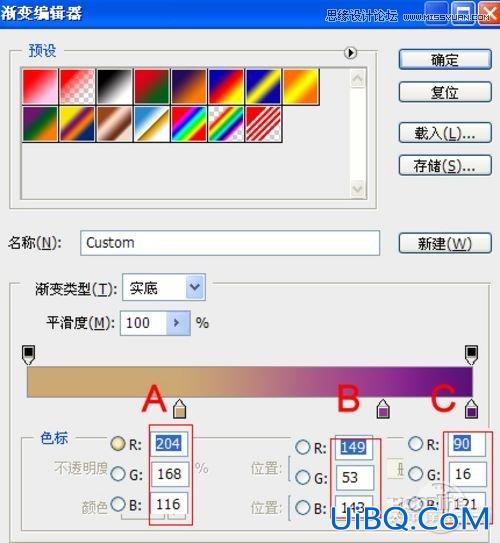500x543 pixels.
Task: Click the R value field showing 90
Action: (x=467, y=444)
